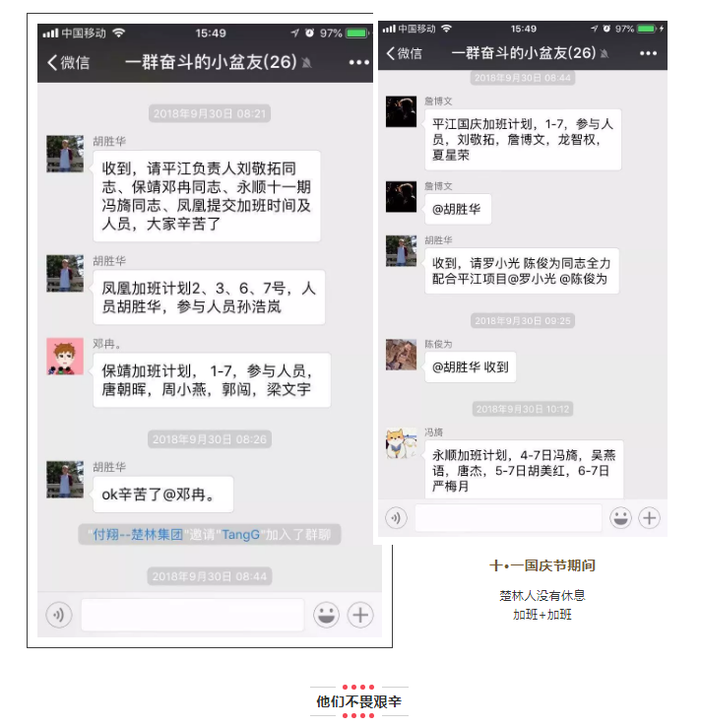Tap the plus icon in left chat

click(360, 615)
